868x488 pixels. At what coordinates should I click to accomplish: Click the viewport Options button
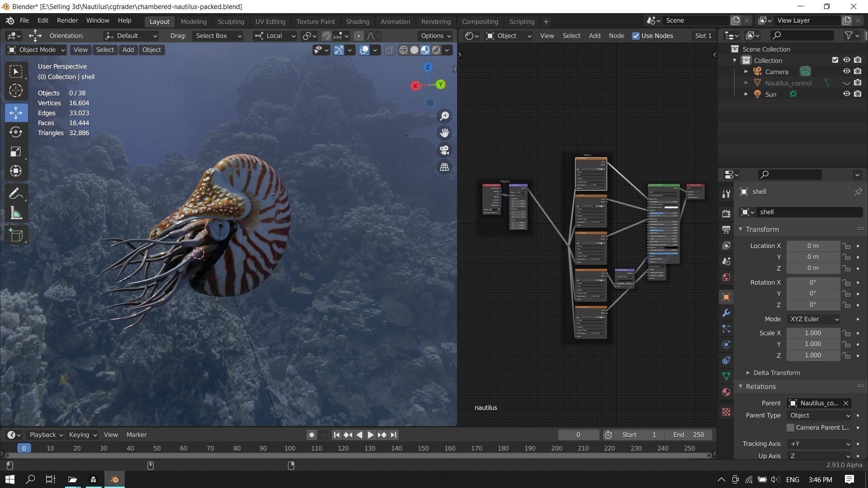click(x=436, y=36)
